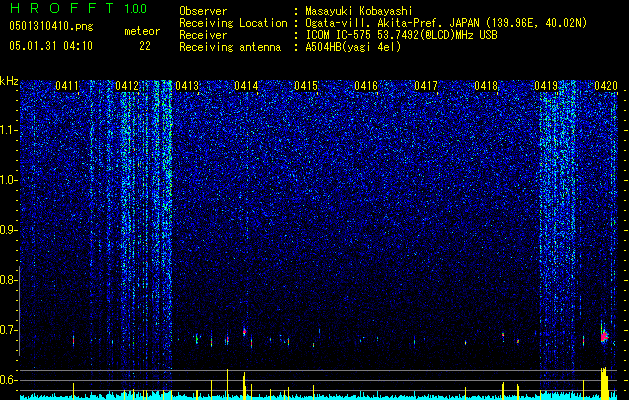Click the 0.6 kHz axis label

[8, 380]
